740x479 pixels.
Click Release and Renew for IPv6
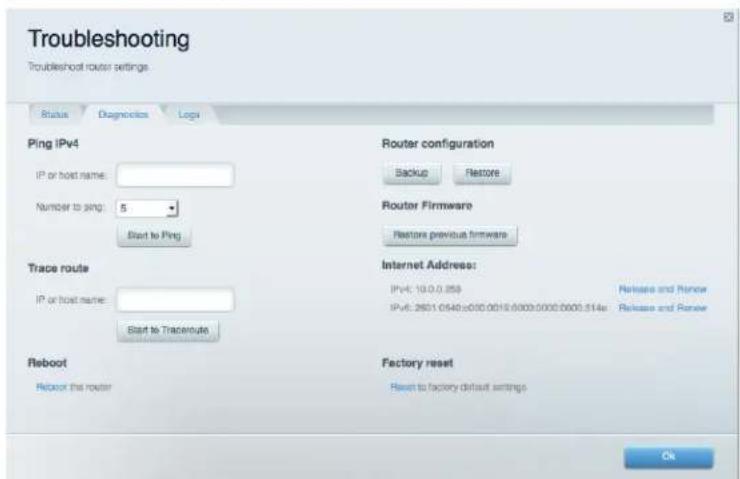click(663, 308)
